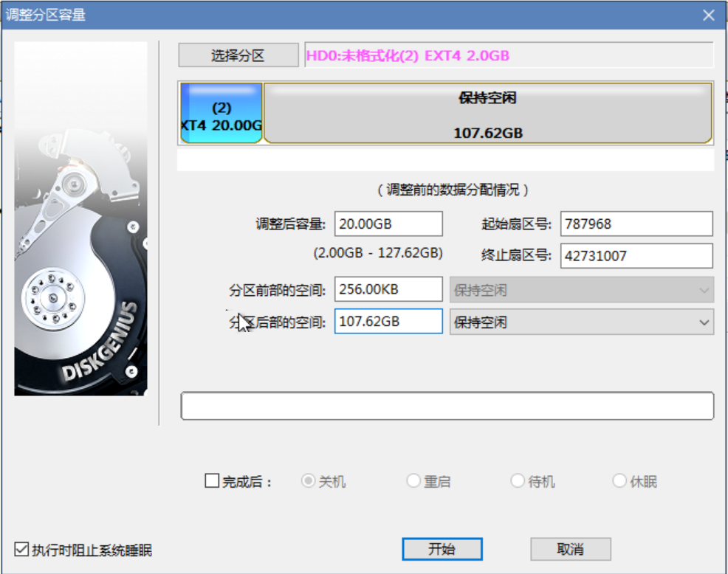Click the 选择分区 button
This screenshot has width=728, height=574.
238,55
